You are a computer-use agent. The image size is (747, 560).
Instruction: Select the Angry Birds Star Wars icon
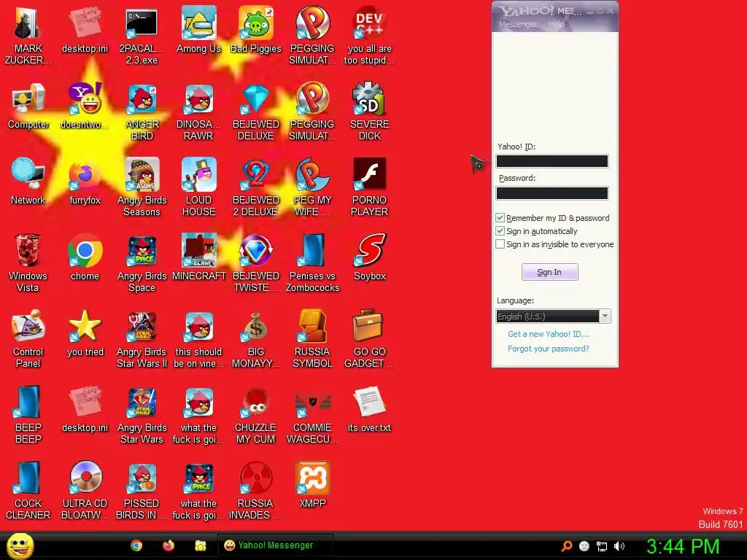pos(142,415)
